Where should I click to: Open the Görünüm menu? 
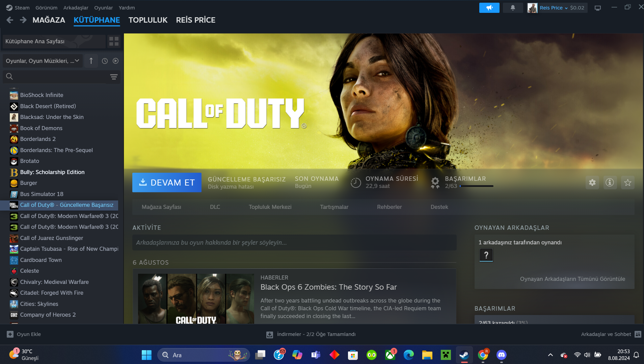tap(47, 8)
